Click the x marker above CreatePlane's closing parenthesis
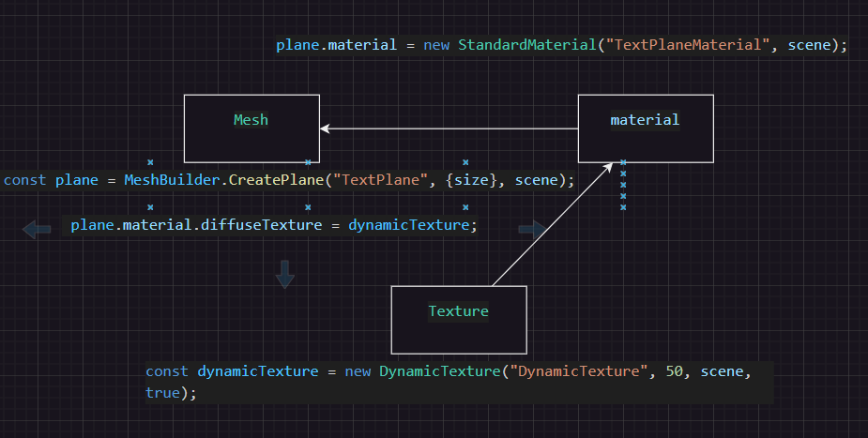Viewport: 868px width, 438px height. pyautogui.click(x=465, y=162)
